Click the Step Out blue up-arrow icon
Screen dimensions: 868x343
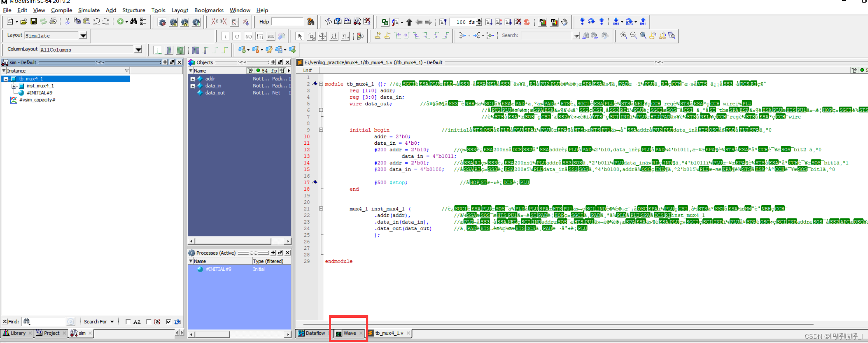[602, 22]
